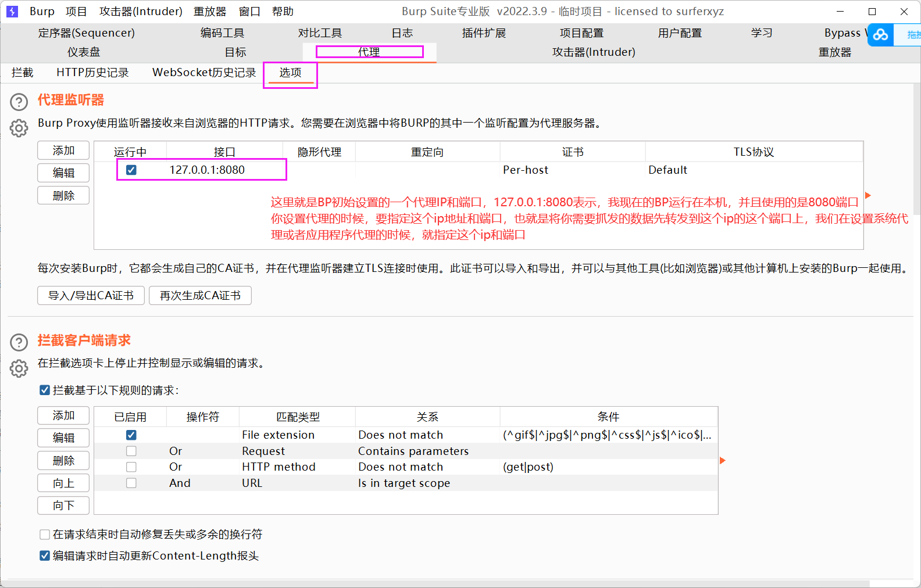Click 编辑 for the proxy listener
Viewport: 921px width, 588px height.
pyautogui.click(x=63, y=173)
